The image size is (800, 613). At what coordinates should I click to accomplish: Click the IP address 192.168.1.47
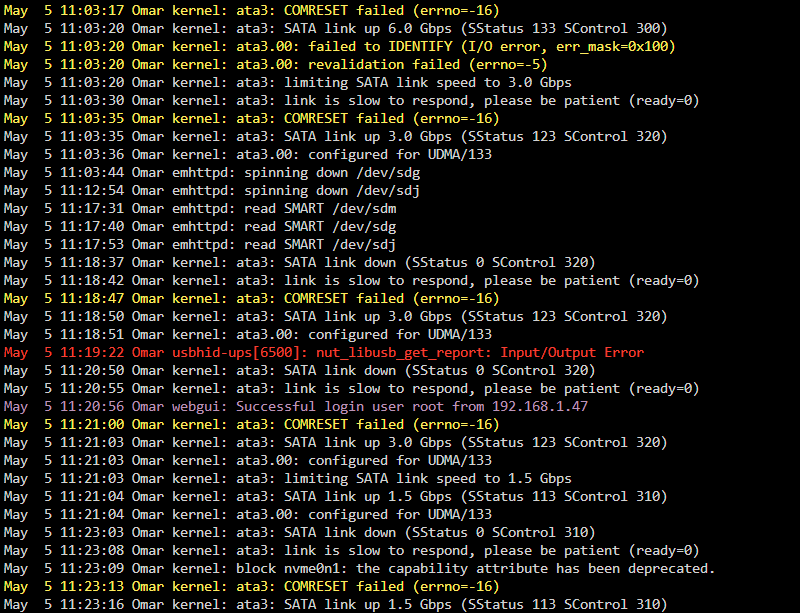pos(540,407)
